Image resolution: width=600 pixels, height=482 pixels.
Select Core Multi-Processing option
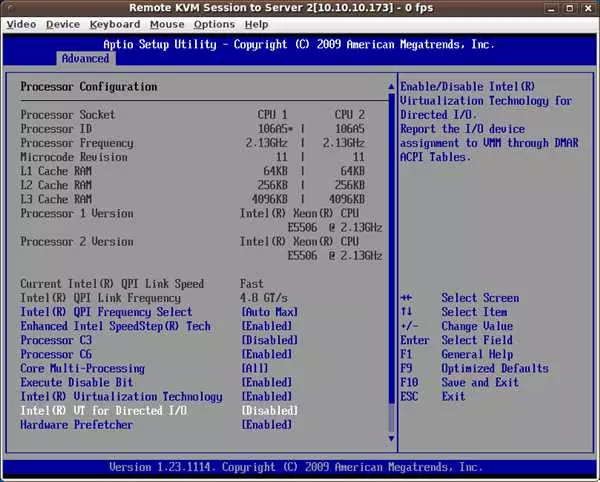click(83, 369)
